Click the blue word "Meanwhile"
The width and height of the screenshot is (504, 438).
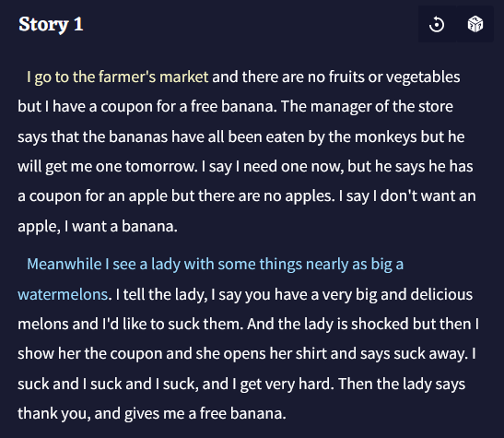[64, 265]
